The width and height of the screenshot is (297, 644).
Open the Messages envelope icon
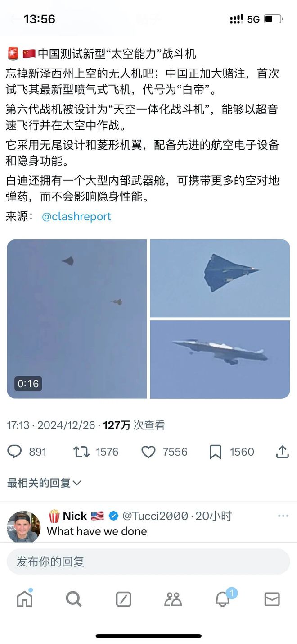coord(272,599)
